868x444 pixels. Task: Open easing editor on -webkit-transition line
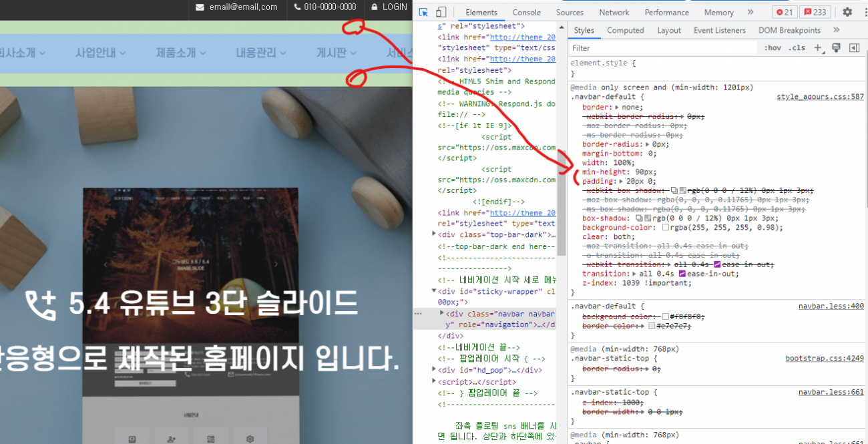[x=717, y=264]
